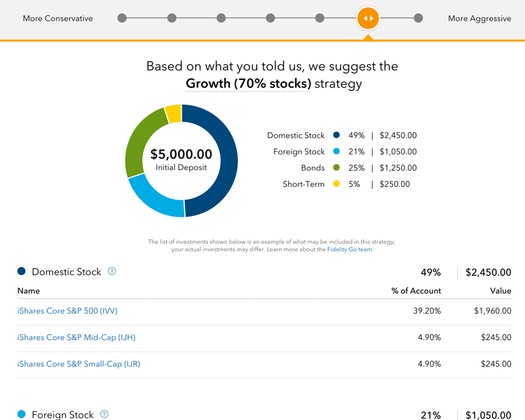Open iShares Core S&P 500 (IVV) fund
The width and height of the screenshot is (525, 420).
(x=67, y=311)
